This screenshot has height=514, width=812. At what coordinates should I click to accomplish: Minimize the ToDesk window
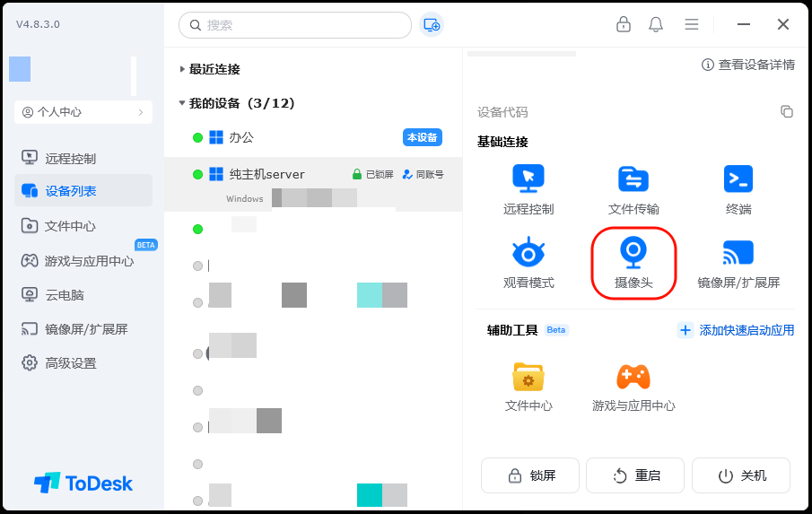(744, 24)
